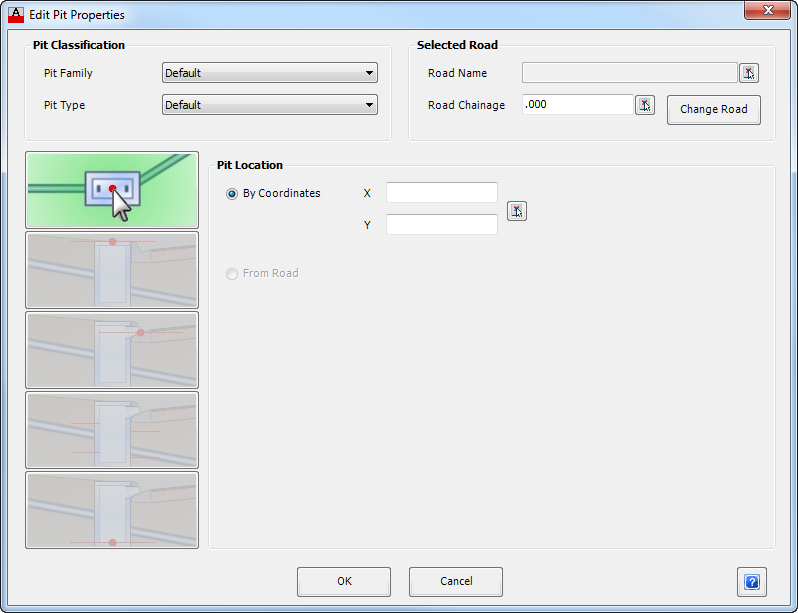Select thumbnail showing dashed pipe level lines
Viewport: 798px width, 613px height.
coord(112,430)
